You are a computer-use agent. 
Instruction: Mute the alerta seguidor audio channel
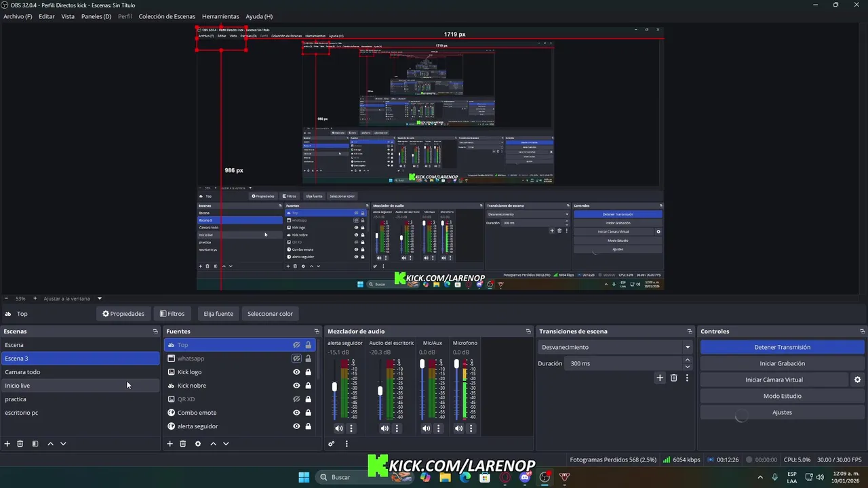[x=338, y=428]
